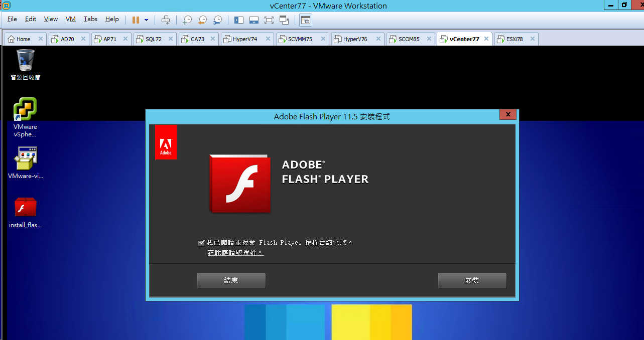Image resolution: width=644 pixels, height=340 pixels.
Task: Open the Edit menu
Action: pyautogui.click(x=31, y=19)
